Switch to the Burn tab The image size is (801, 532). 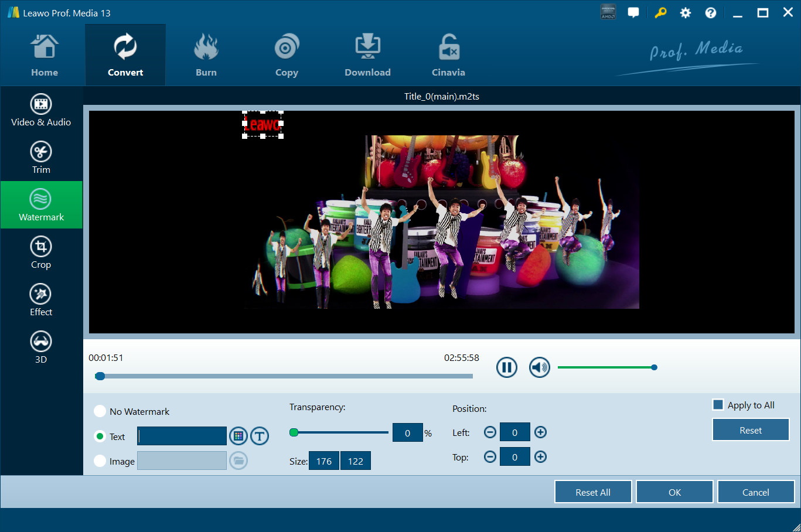(x=206, y=56)
